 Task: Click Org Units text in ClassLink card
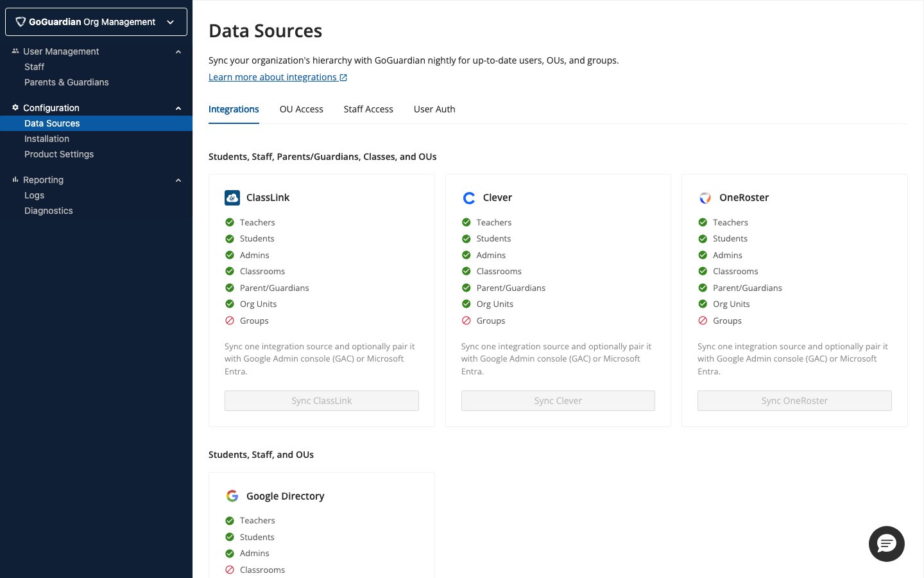coord(258,304)
